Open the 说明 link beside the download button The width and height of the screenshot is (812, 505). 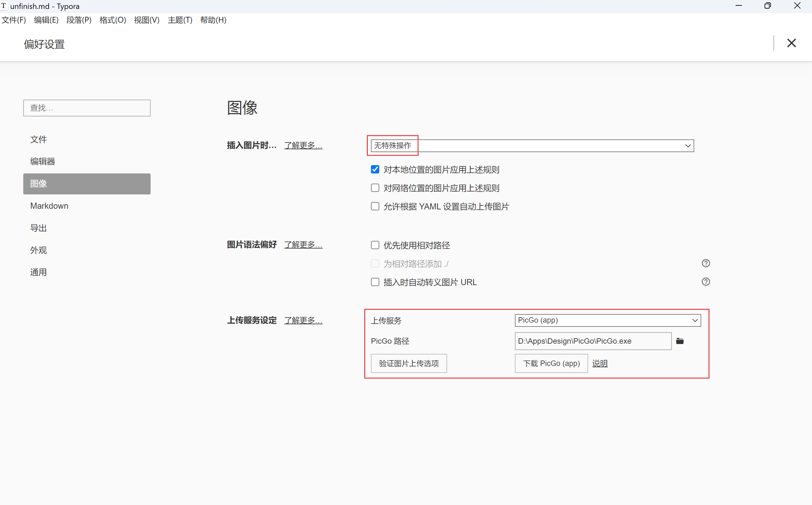[x=600, y=363]
